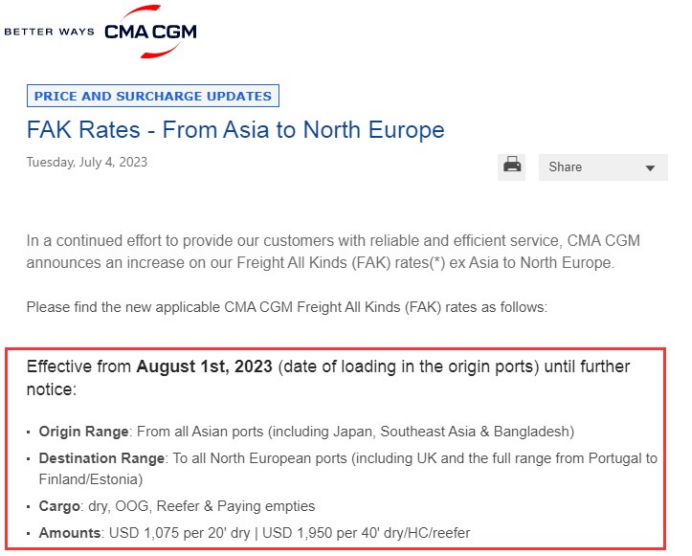Click the printer icon to print page
Screen dimensions: 692x556
(512, 166)
